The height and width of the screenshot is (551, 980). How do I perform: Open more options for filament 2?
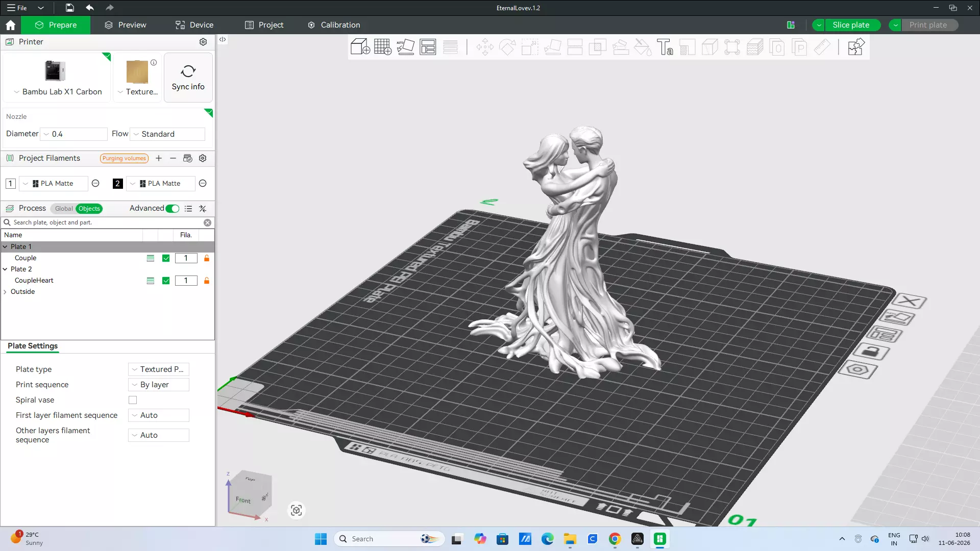pos(203,183)
